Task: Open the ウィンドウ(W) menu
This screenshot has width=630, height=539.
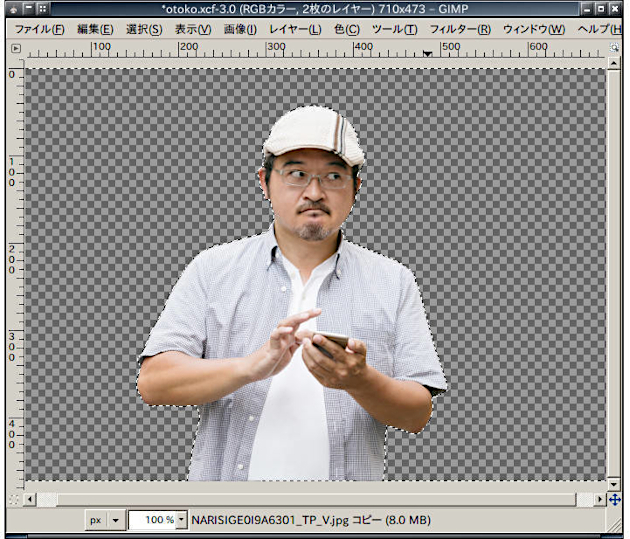Action: point(534,29)
